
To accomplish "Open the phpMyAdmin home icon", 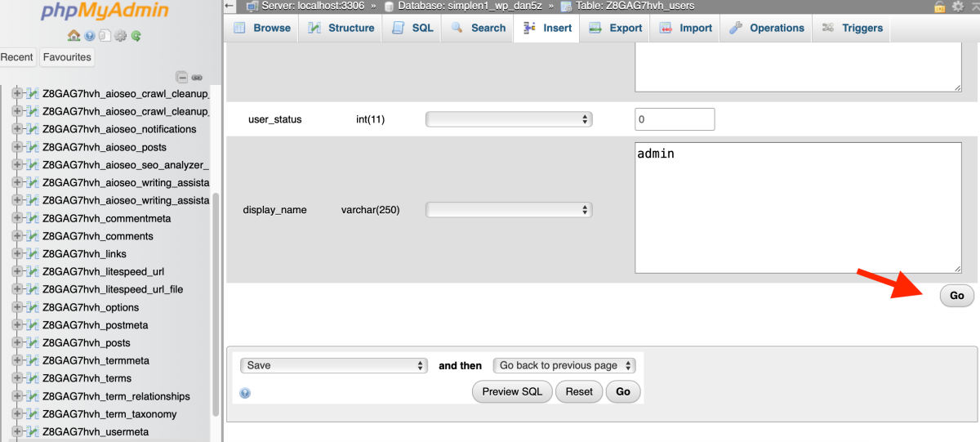I will (73, 36).
